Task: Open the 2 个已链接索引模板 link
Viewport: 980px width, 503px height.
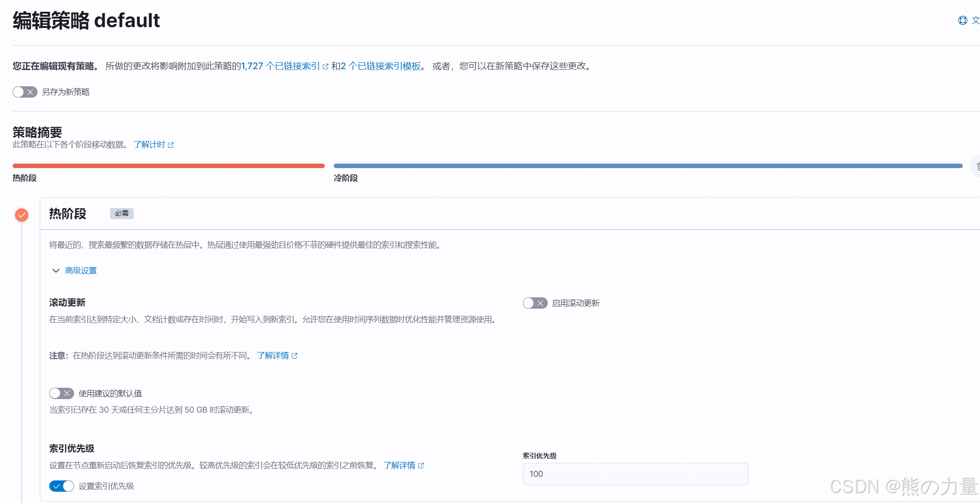Action: coord(381,66)
